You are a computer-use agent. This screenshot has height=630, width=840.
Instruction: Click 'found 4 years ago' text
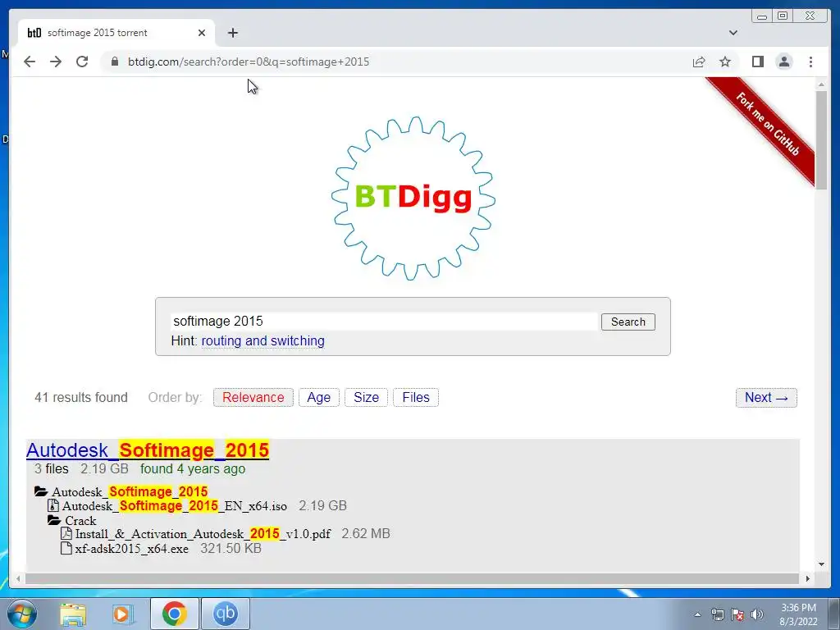point(193,468)
